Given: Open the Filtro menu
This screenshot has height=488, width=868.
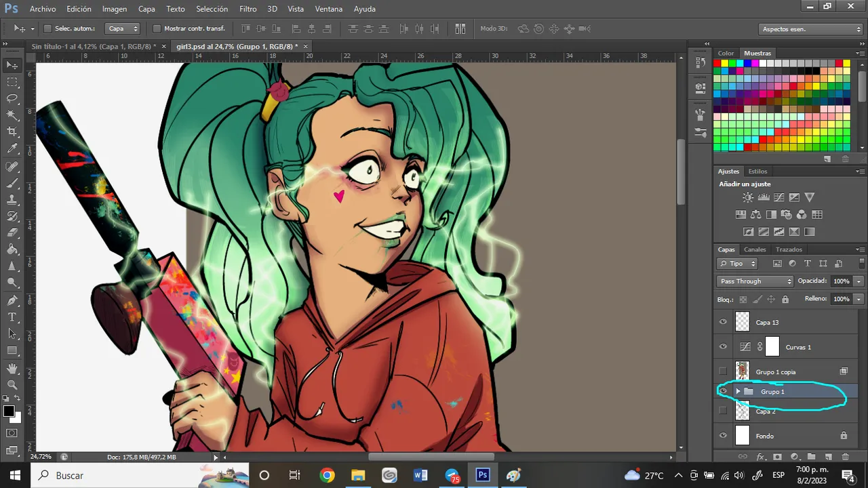Looking at the screenshot, I should (x=248, y=9).
